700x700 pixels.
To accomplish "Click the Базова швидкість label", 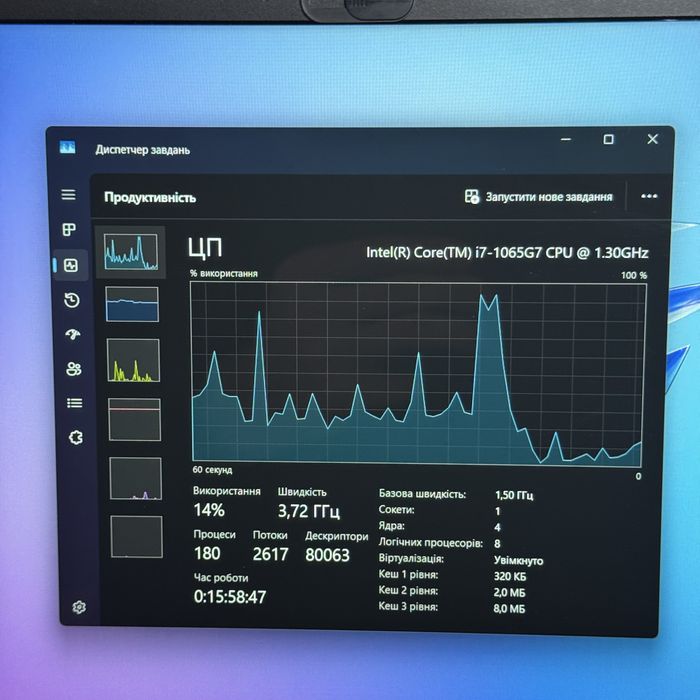I will tap(422, 494).
